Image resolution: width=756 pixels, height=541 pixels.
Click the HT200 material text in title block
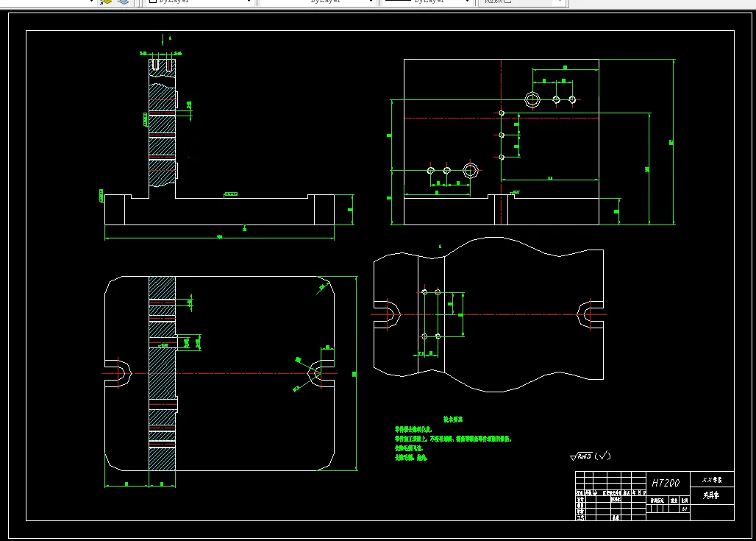(666, 483)
